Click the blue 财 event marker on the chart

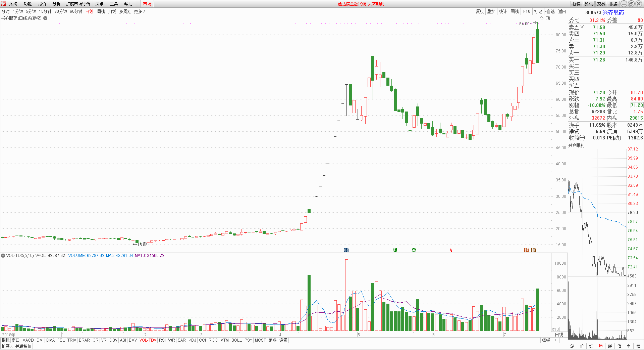[346, 250]
